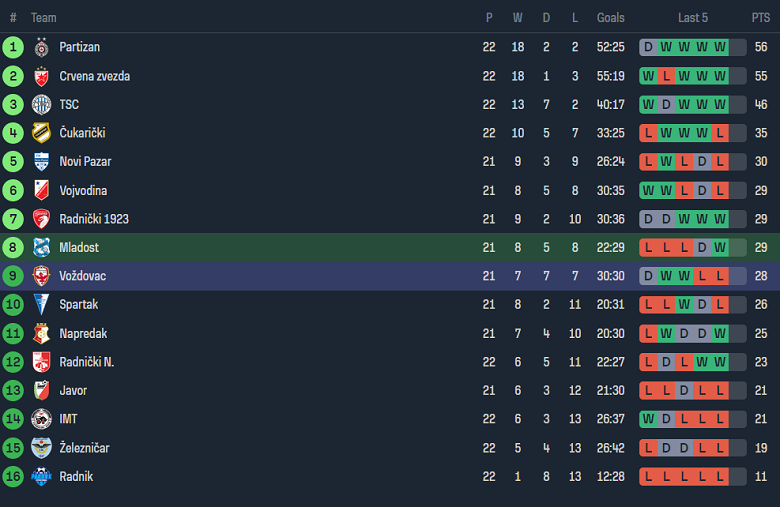Click Javor's position 13 rank badge
This screenshot has height=507, width=780.
(x=13, y=391)
